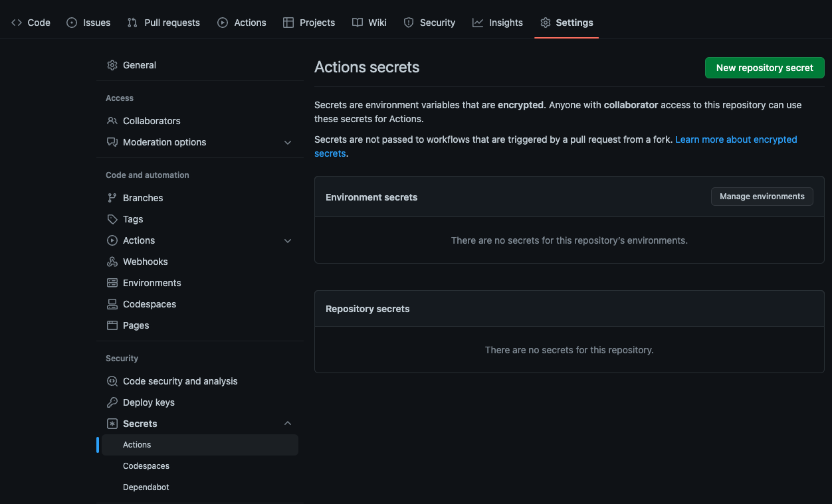The image size is (832, 504).
Task: Select Dependabot under Secrets
Action: [199, 487]
